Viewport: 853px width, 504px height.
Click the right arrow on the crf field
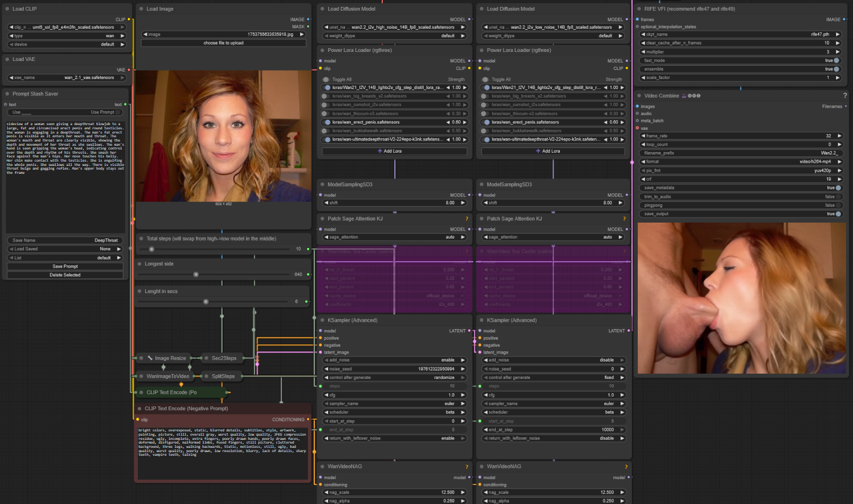839,179
